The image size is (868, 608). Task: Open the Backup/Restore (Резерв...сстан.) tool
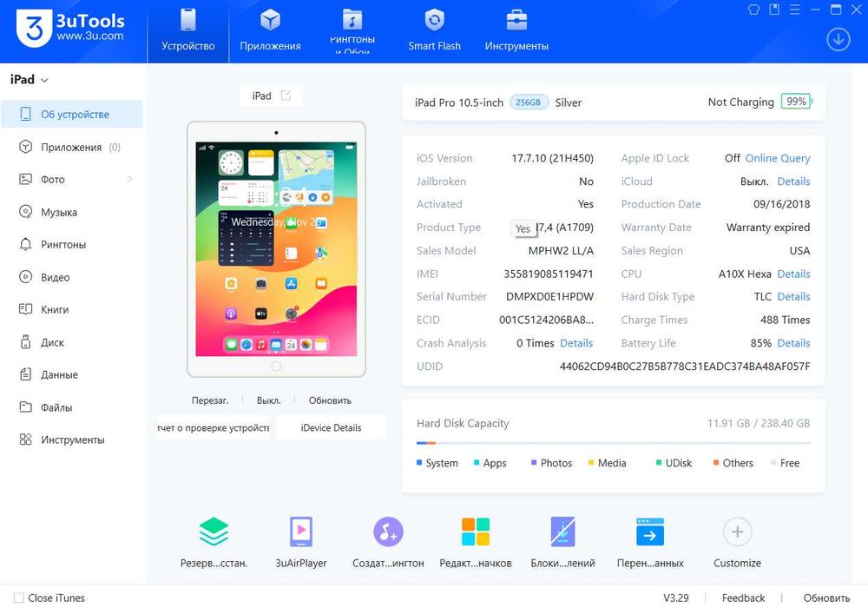pyautogui.click(x=214, y=542)
